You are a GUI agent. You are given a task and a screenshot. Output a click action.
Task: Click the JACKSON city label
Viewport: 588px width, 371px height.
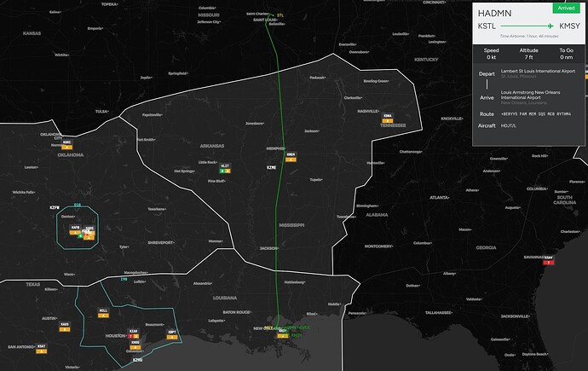tap(269, 248)
